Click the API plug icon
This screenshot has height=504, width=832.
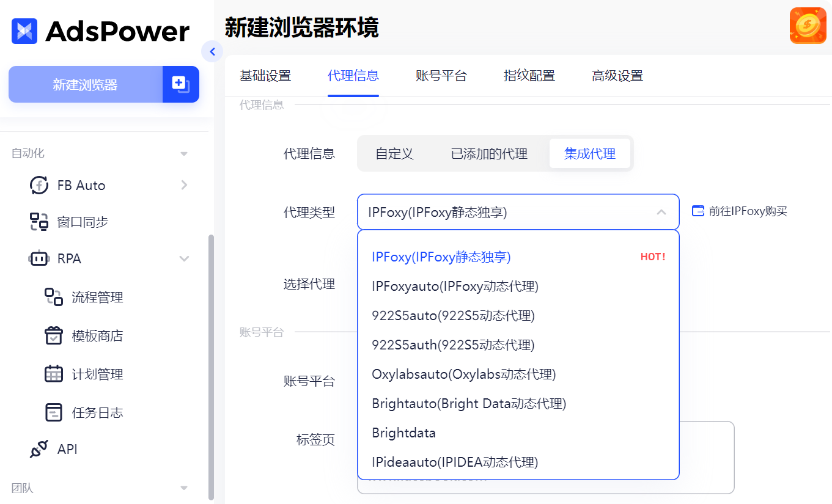pyautogui.click(x=39, y=450)
